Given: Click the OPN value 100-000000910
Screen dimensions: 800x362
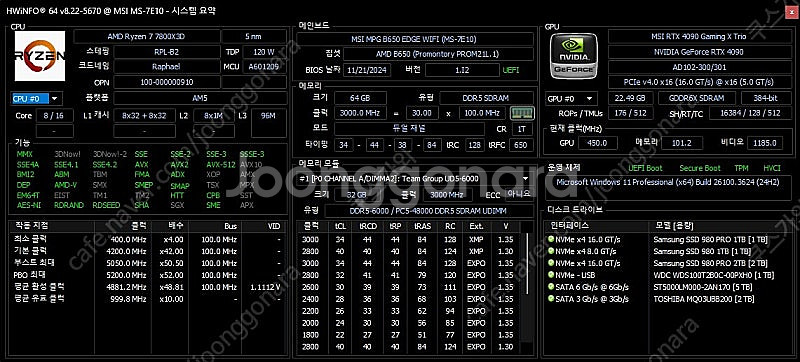Looking at the screenshot, I should pyautogui.click(x=166, y=82).
